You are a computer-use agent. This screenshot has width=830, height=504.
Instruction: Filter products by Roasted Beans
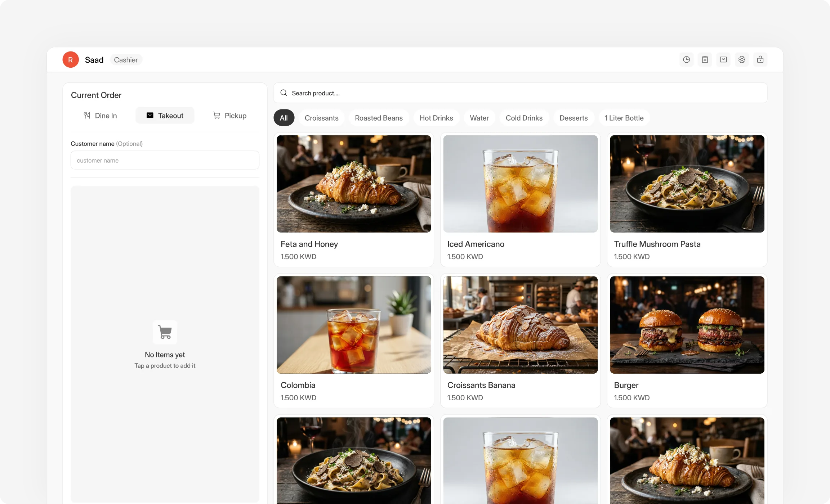pyautogui.click(x=379, y=118)
